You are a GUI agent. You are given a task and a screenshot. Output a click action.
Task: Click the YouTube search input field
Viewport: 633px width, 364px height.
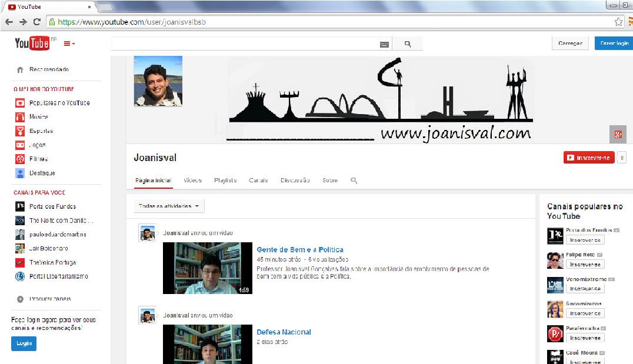tap(244, 44)
